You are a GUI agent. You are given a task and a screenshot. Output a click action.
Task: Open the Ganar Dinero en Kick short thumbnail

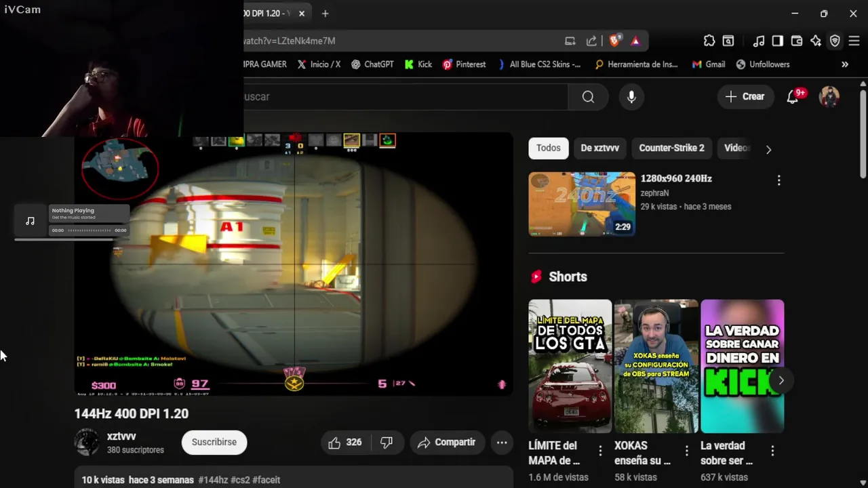tap(742, 366)
